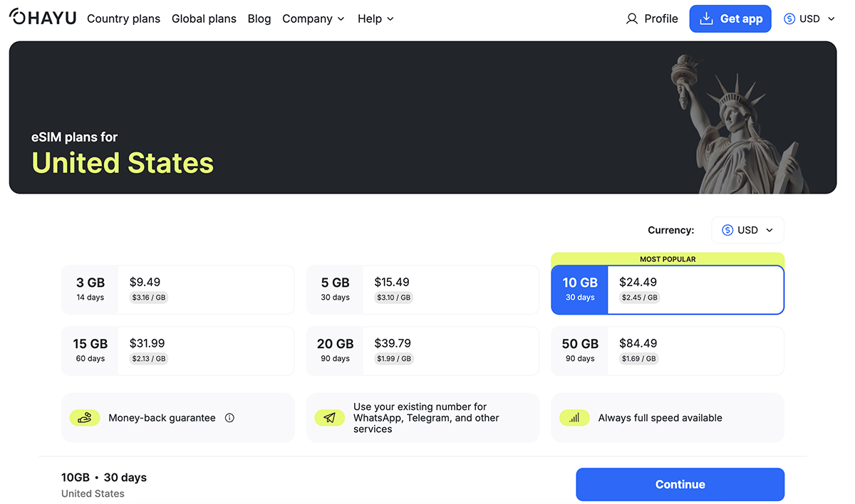Pick the 50 GB 90 days plan
The image size is (855, 504).
(x=668, y=351)
